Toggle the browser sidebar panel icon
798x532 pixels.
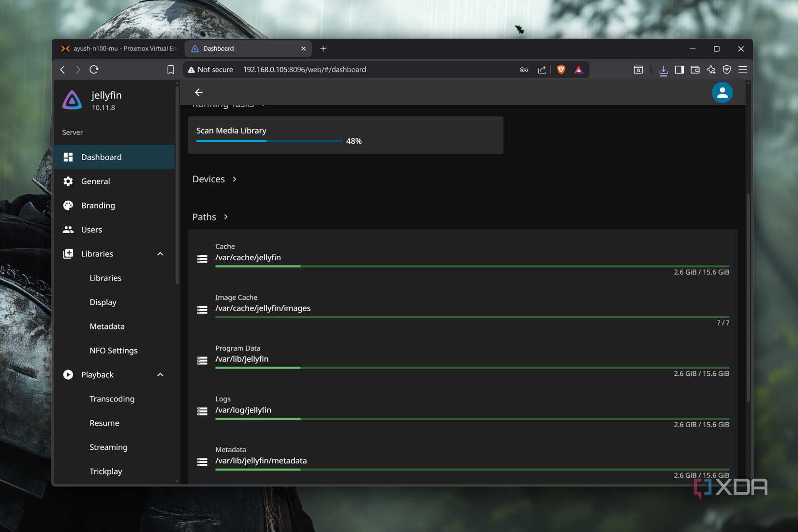pos(680,70)
